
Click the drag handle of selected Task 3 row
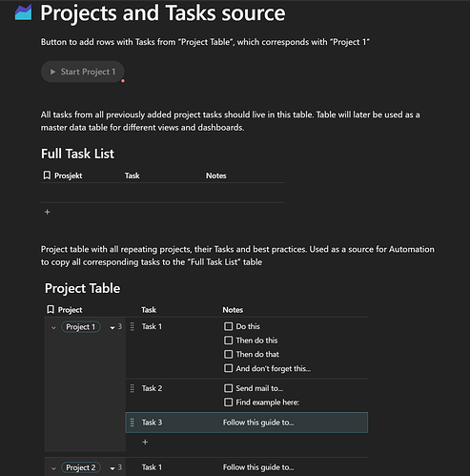[133, 423]
